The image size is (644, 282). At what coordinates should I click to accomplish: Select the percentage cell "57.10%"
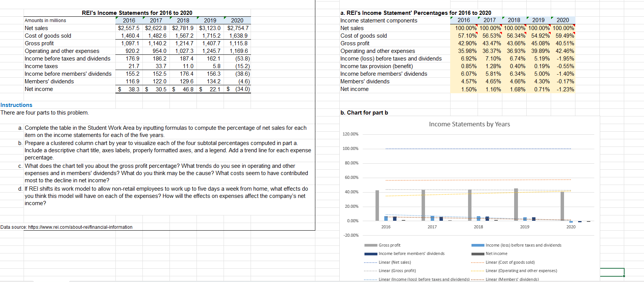tap(467, 36)
